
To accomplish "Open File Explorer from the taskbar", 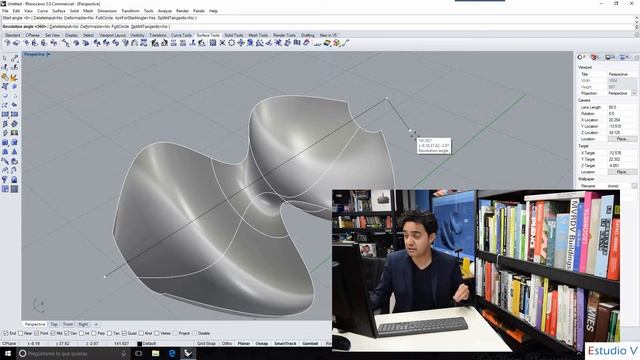I will pyautogui.click(x=156, y=353).
